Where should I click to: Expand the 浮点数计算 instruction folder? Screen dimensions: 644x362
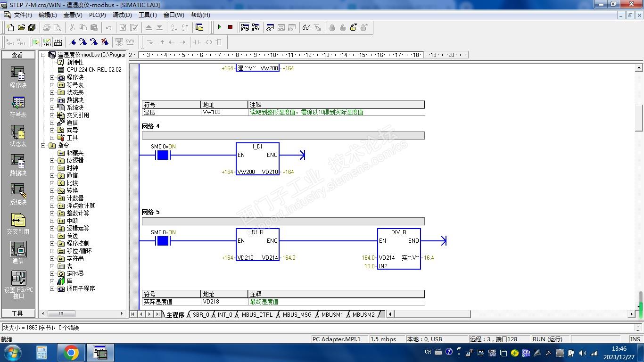(x=52, y=206)
